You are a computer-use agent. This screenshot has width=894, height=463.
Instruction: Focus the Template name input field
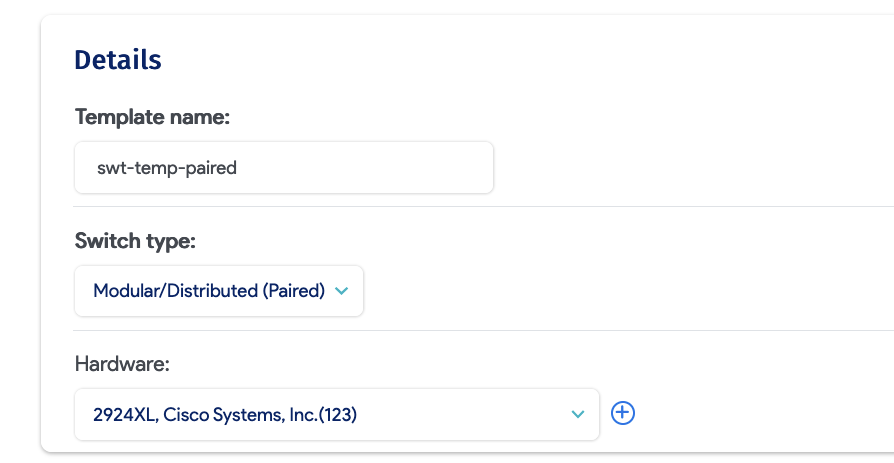(283, 168)
